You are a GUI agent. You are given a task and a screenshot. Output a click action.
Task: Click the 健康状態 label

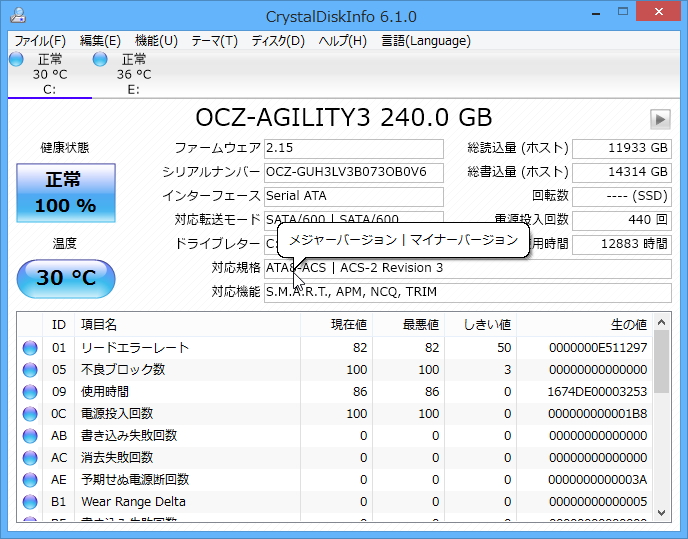pyautogui.click(x=65, y=148)
